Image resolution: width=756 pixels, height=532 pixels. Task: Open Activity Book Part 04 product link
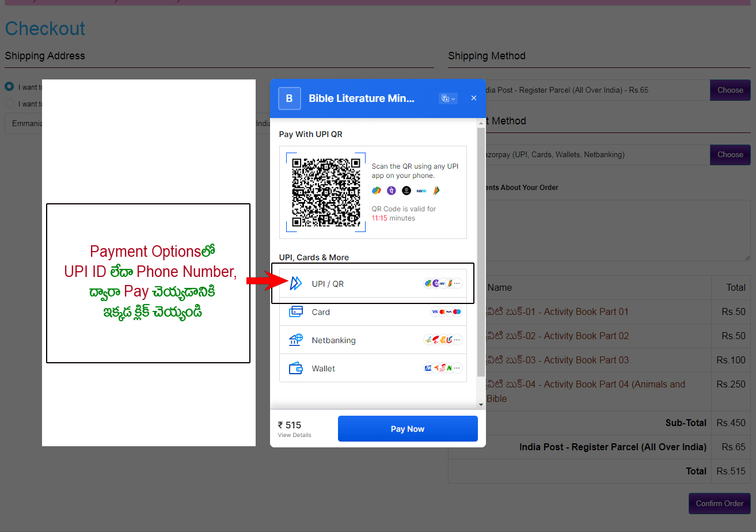point(586,391)
